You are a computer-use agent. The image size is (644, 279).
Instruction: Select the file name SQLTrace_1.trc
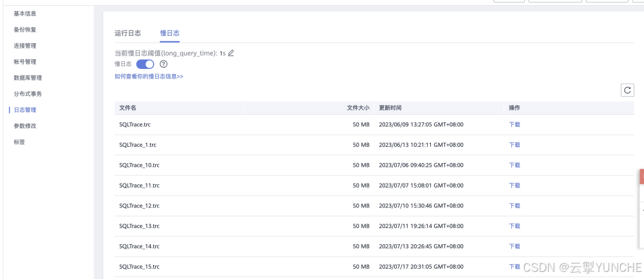(138, 144)
